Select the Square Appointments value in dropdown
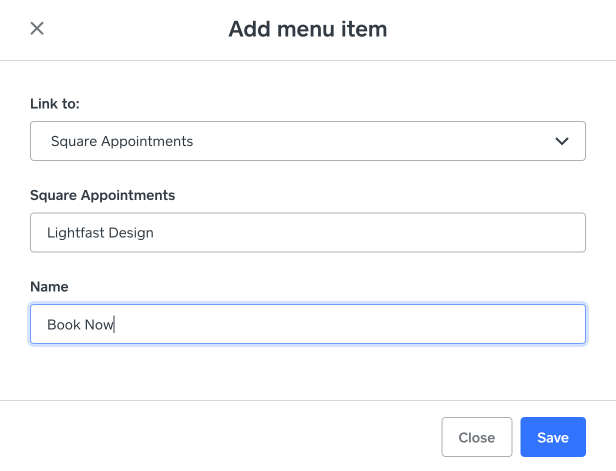Viewport: 616px width, 471px height. click(x=122, y=141)
